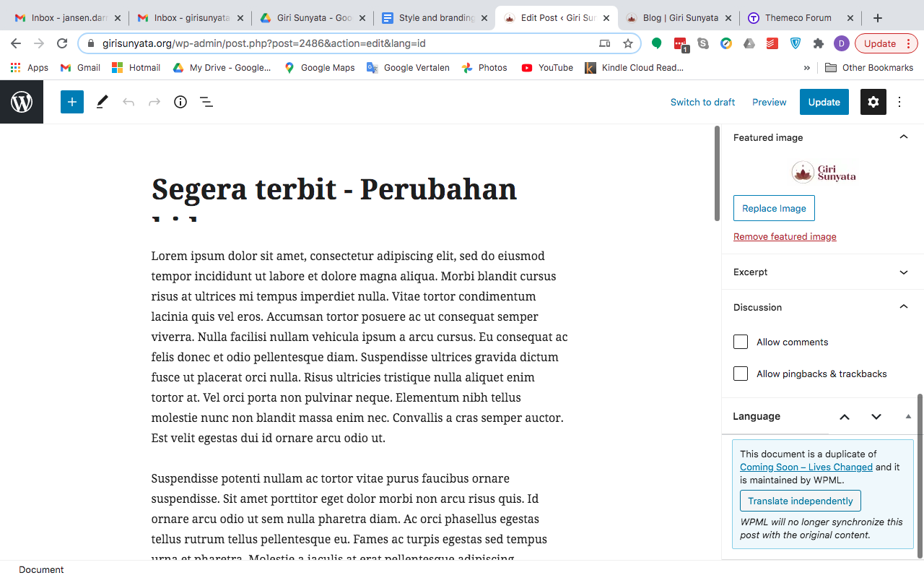Preview the post
The width and height of the screenshot is (924, 578).
coord(770,102)
